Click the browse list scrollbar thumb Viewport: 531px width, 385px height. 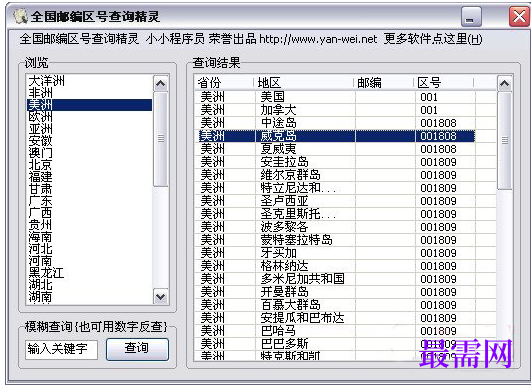coord(161,139)
